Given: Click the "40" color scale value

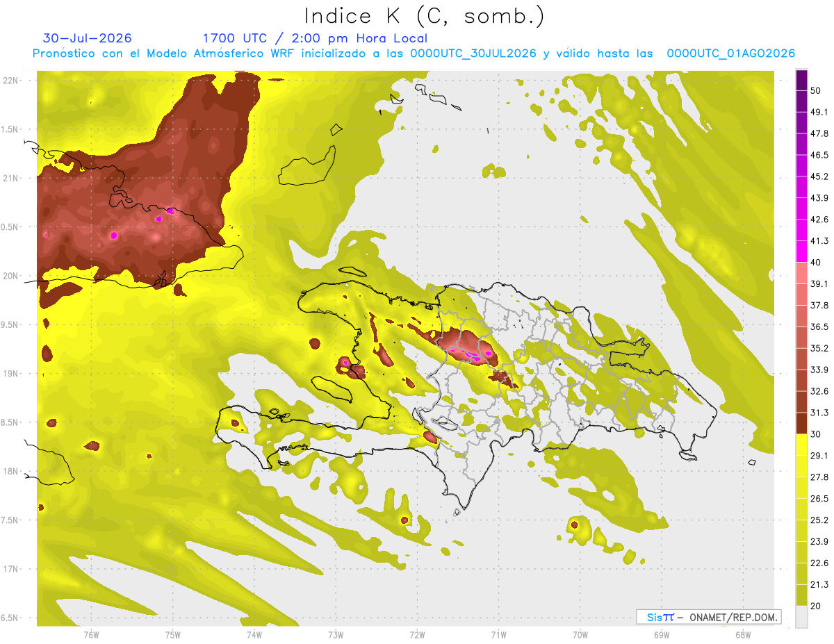Looking at the screenshot, I should click(x=817, y=263).
